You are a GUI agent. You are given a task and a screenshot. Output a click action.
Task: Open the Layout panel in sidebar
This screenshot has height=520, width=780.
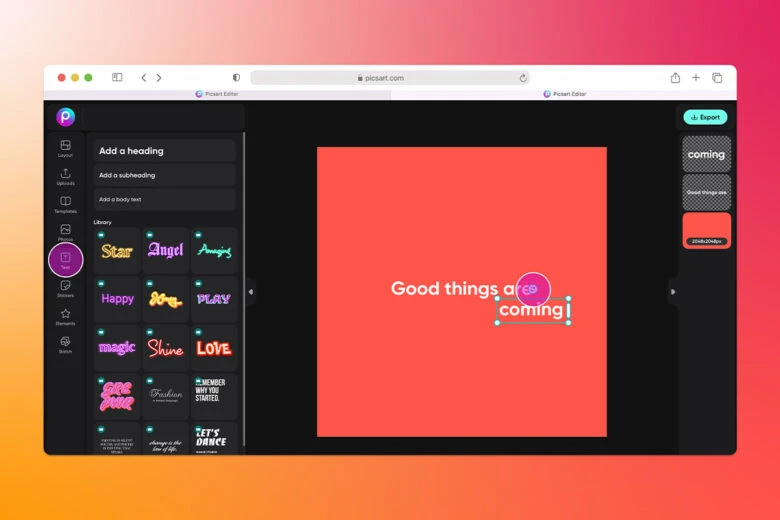pyautogui.click(x=65, y=148)
